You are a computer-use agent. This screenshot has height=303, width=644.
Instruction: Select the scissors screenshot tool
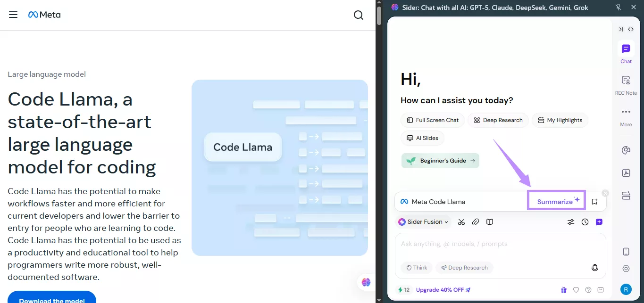coord(461,222)
